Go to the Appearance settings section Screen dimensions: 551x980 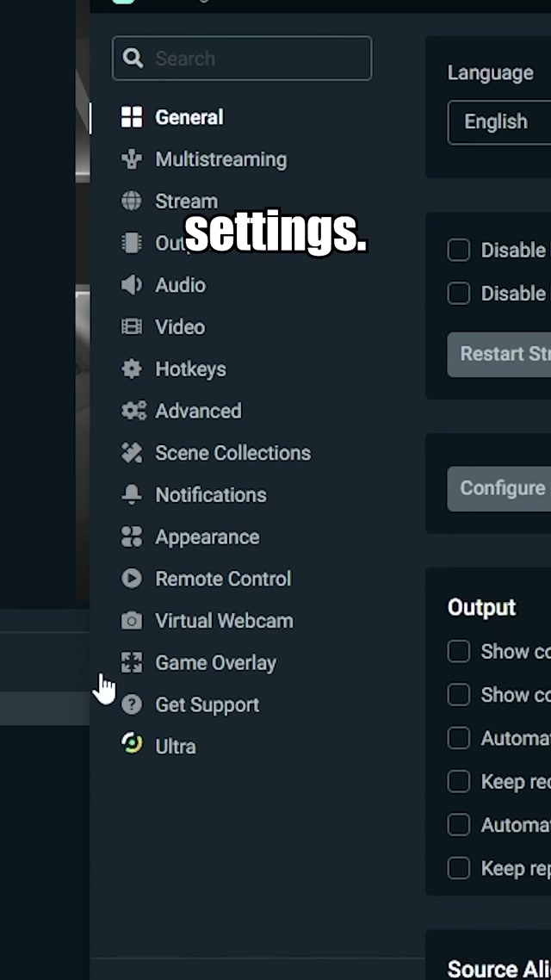coord(207,537)
